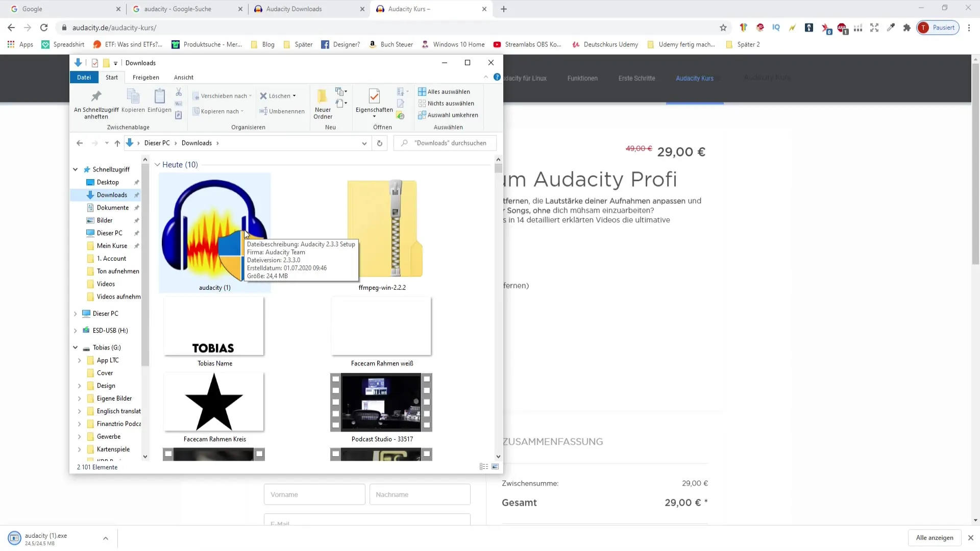This screenshot has width=980, height=551.
Task: Collapse the Explorer ribbon chevron
Action: [485, 77]
